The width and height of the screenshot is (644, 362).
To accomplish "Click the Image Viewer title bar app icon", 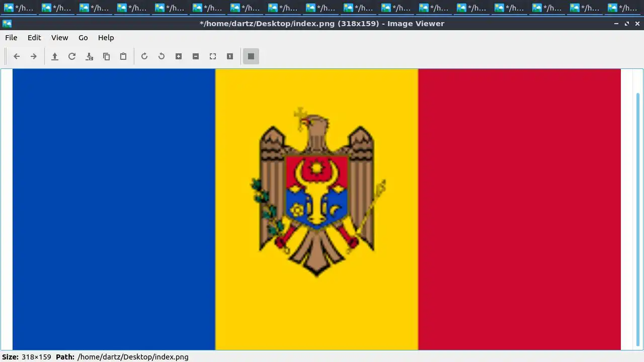I will click(7, 24).
